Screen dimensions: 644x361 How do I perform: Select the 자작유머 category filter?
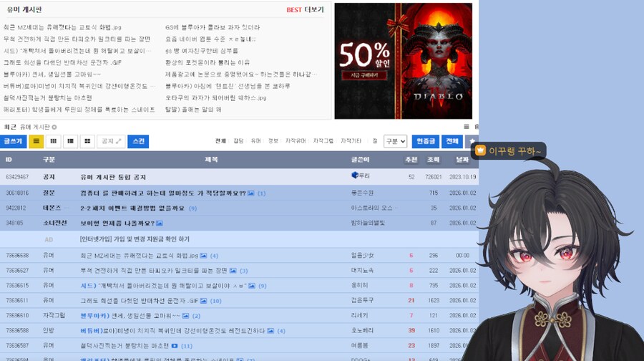tap(296, 141)
